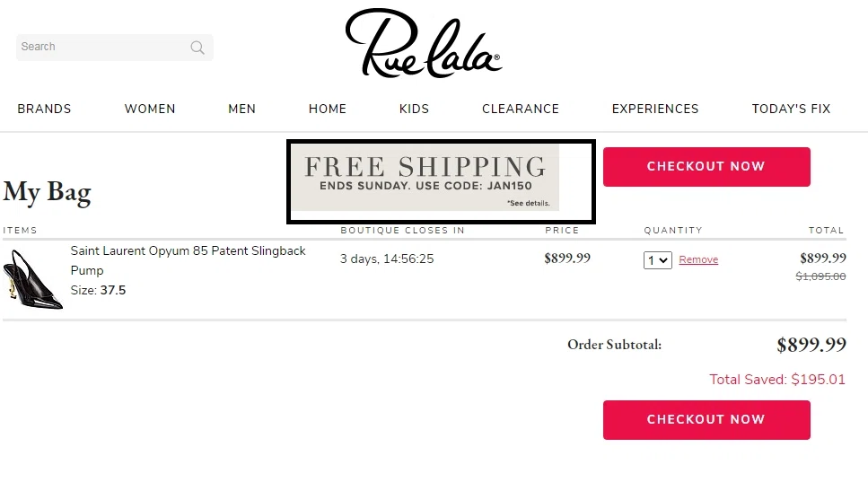Browse the Home category
Screen dimensions: 868x491
tap(328, 109)
